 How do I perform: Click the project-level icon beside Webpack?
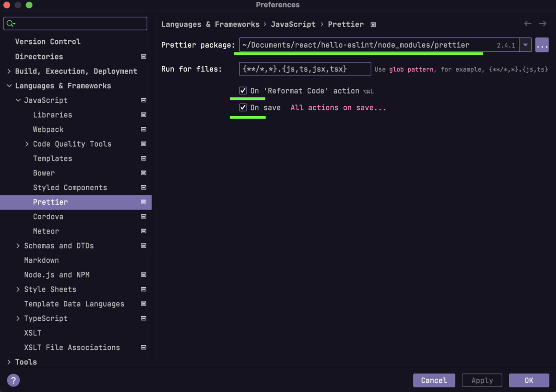coord(144,129)
